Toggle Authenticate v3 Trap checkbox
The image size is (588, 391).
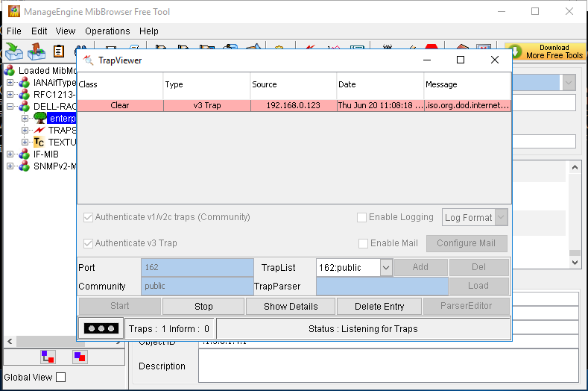88,243
